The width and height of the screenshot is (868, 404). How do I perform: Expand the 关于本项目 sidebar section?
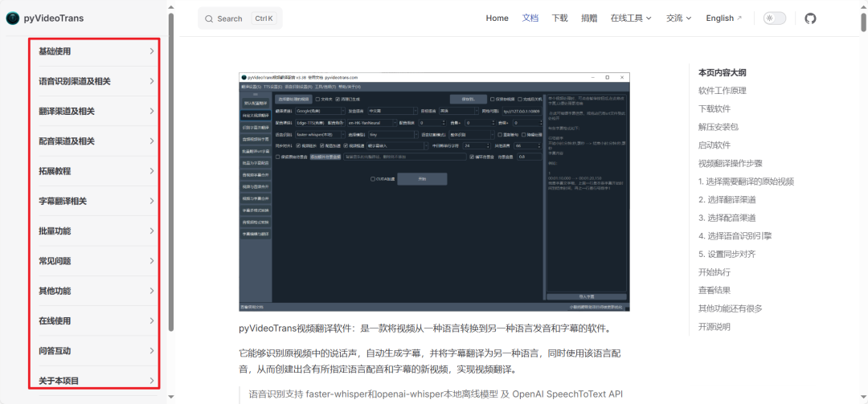click(96, 381)
